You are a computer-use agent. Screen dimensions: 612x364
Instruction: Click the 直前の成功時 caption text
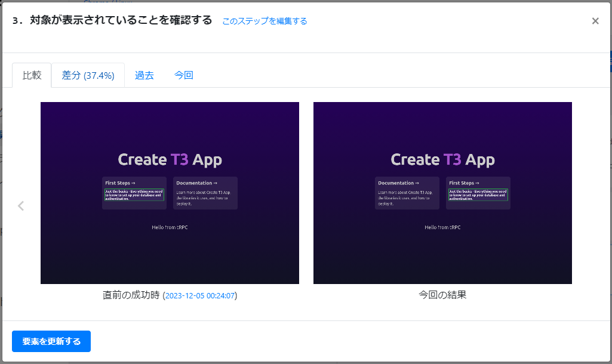click(x=131, y=295)
